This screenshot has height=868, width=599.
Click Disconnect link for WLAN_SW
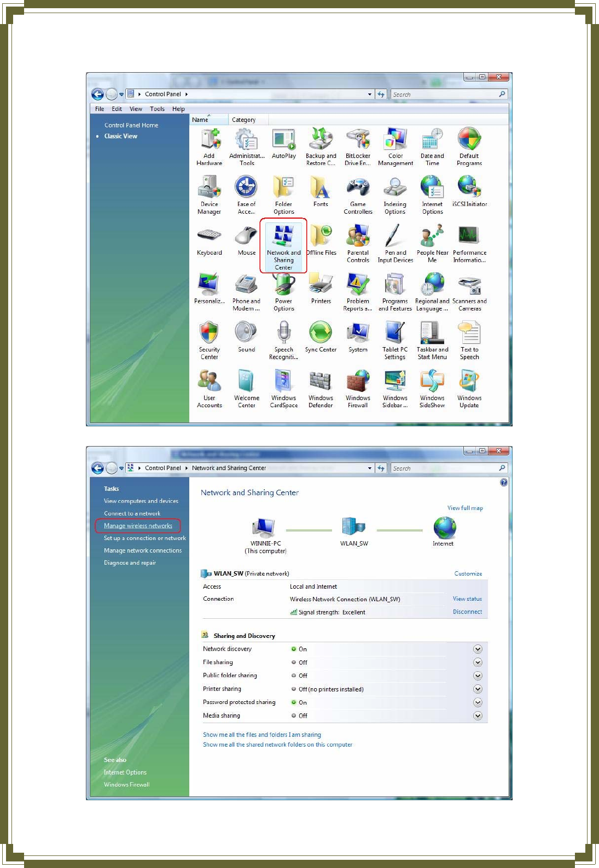467,612
